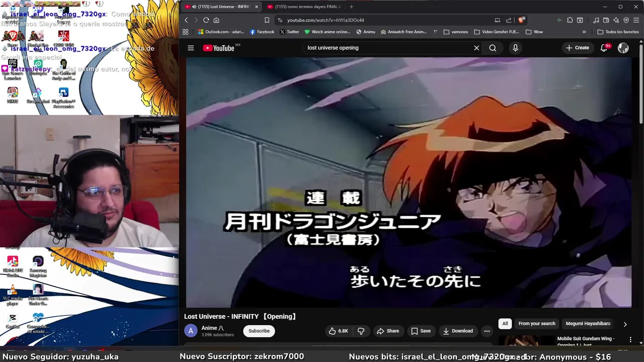Select the 'Megumi Hayashibara' chip

pos(588,324)
